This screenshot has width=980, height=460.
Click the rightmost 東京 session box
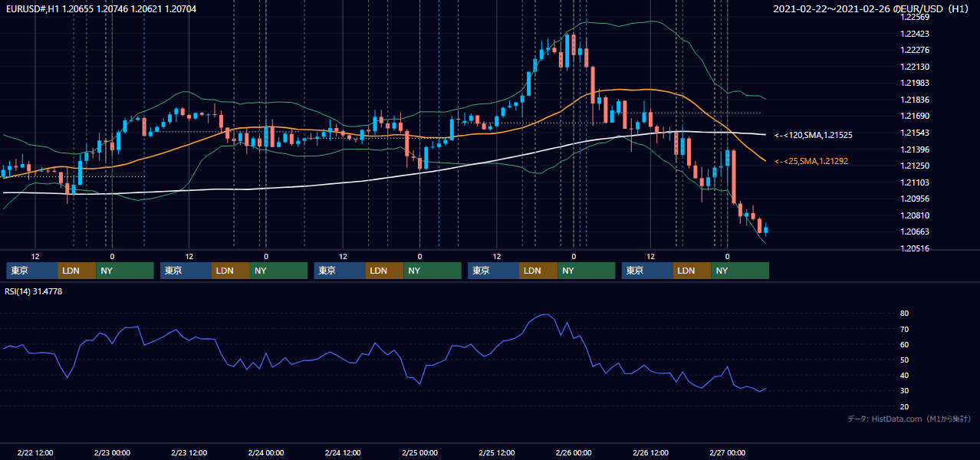(x=648, y=271)
